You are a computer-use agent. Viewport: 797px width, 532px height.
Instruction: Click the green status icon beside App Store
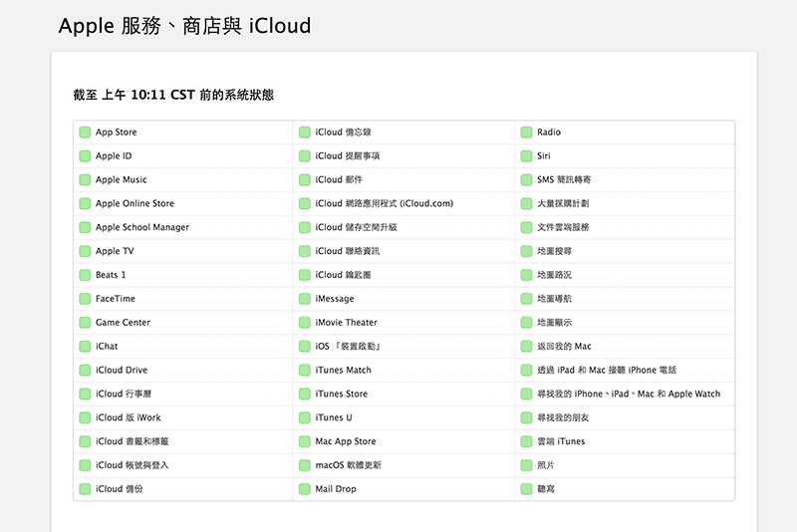(x=85, y=133)
